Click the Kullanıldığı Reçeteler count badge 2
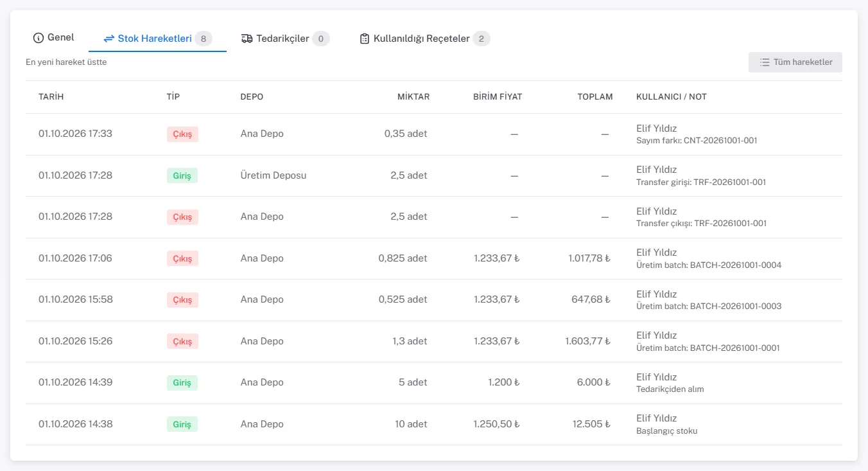 tap(482, 39)
